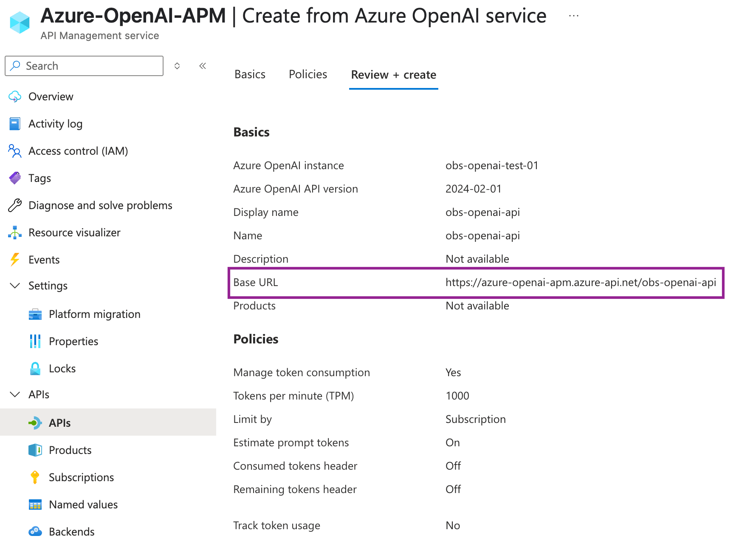Click the Backends gear icon
Image resolution: width=756 pixels, height=550 pixels.
click(35, 531)
